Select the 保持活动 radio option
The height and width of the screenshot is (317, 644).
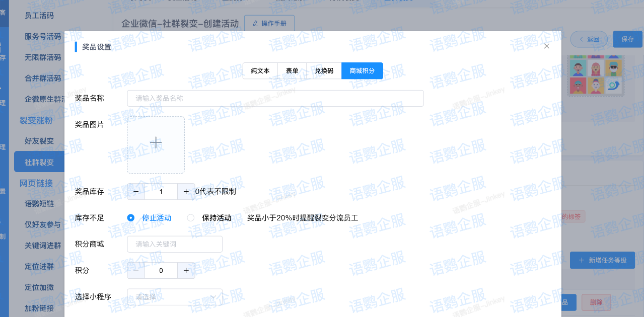[191, 218]
